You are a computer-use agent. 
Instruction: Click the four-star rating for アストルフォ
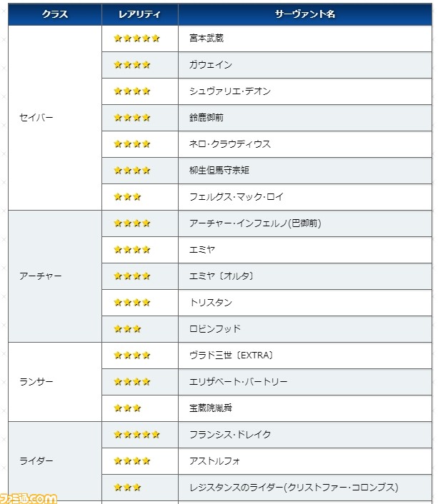(132, 461)
